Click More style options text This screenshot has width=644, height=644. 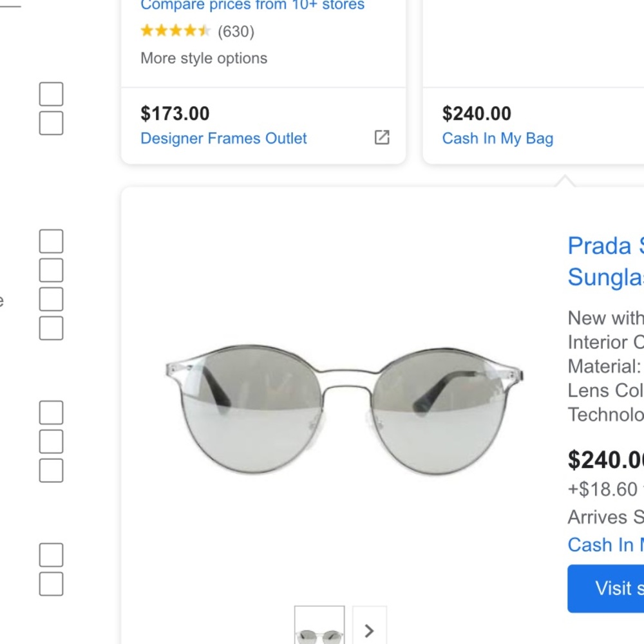204,59
